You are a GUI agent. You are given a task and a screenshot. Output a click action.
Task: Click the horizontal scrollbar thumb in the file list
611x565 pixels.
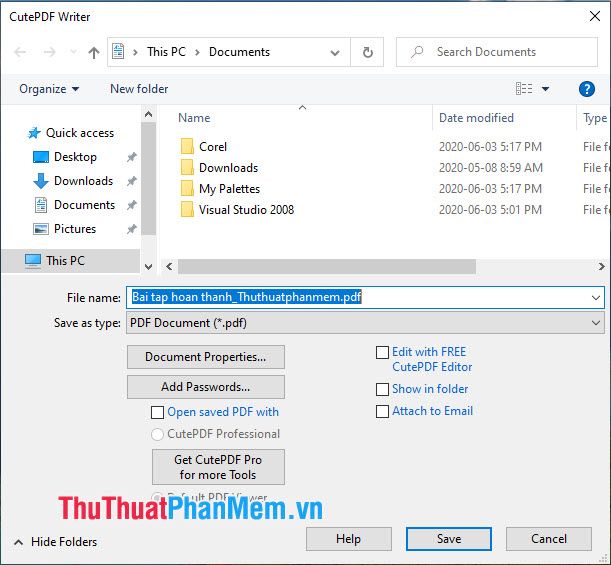pos(327,267)
